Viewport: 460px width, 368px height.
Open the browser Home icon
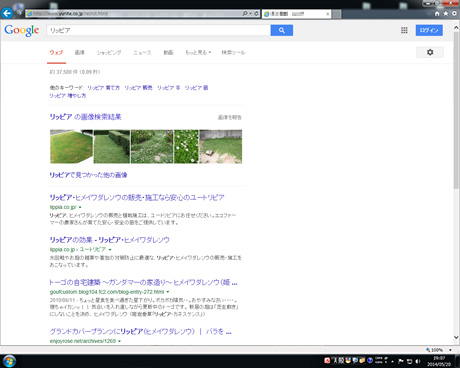tap(437, 13)
